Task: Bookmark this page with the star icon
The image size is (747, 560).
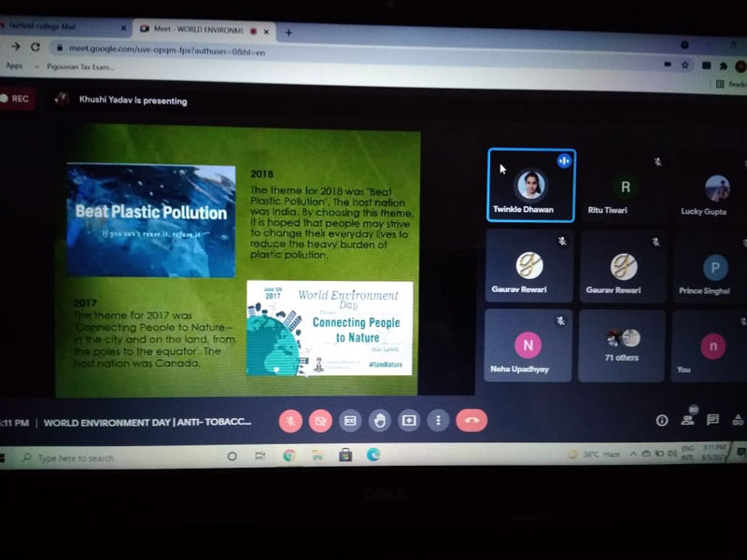Action: (684, 64)
